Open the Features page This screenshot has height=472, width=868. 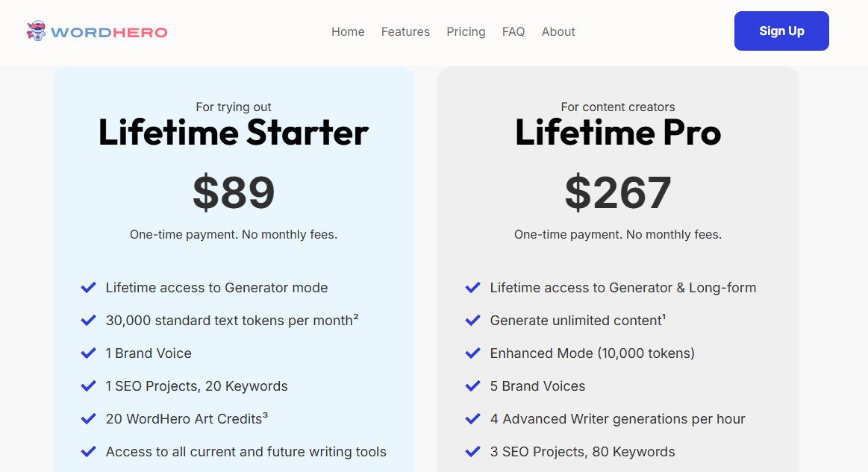tap(405, 31)
